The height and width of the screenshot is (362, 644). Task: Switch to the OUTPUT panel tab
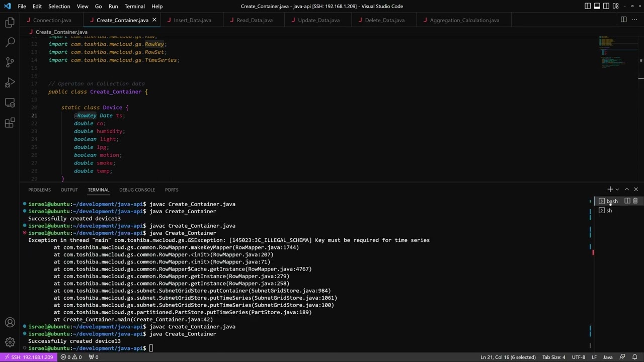[69, 190]
